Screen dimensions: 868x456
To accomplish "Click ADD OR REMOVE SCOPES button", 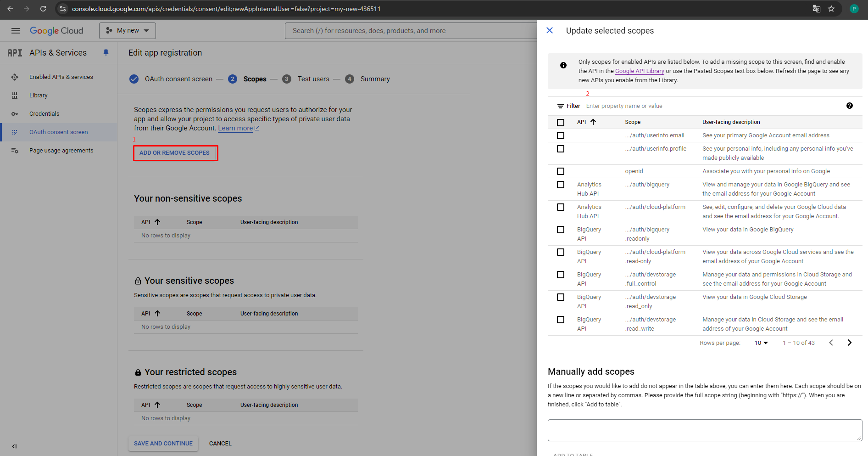I will point(175,153).
